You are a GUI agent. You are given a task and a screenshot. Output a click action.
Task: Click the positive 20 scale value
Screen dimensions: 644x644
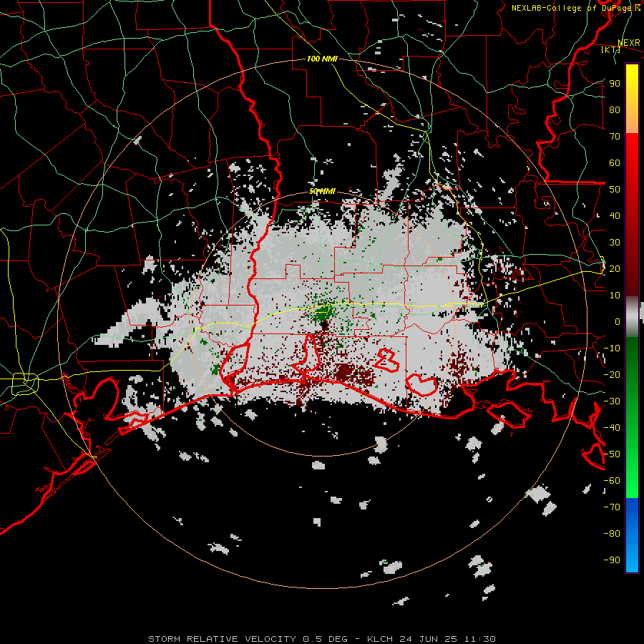click(x=615, y=269)
